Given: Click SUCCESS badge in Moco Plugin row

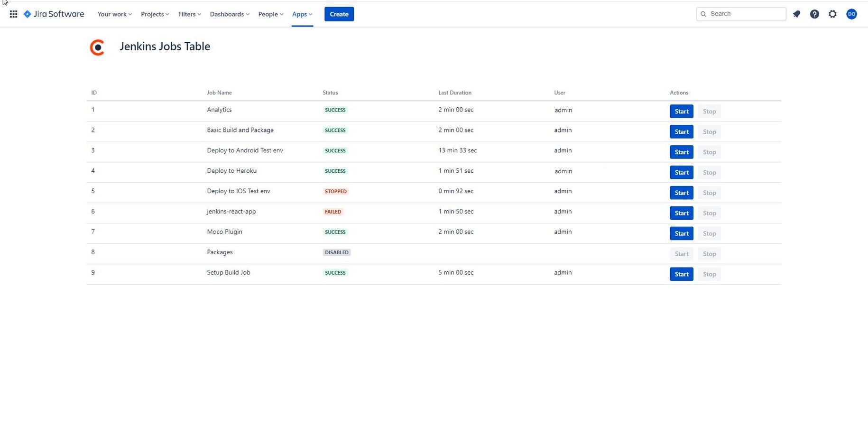Looking at the screenshot, I should tap(335, 232).
